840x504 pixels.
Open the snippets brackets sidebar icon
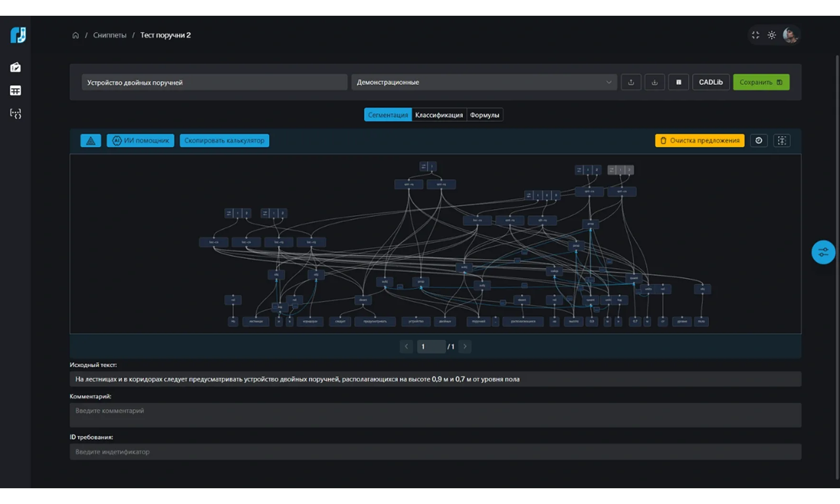point(15,114)
